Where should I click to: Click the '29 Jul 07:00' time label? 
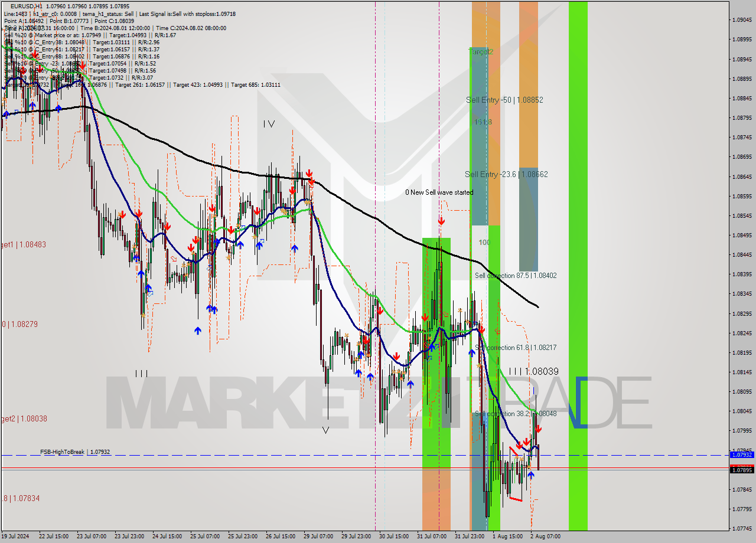pos(318,537)
